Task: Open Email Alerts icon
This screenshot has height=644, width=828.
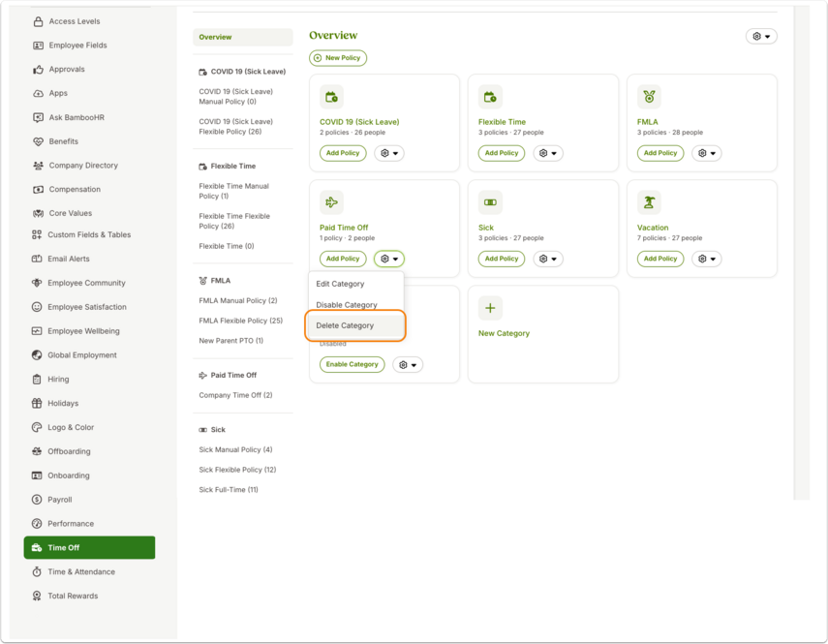Action: (37, 259)
